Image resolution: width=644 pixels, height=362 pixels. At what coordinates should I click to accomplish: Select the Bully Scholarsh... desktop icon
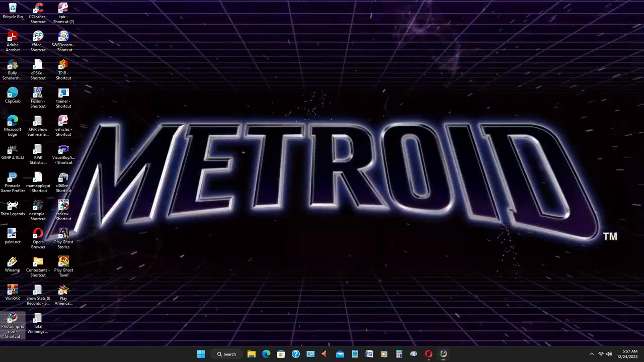(13, 69)
